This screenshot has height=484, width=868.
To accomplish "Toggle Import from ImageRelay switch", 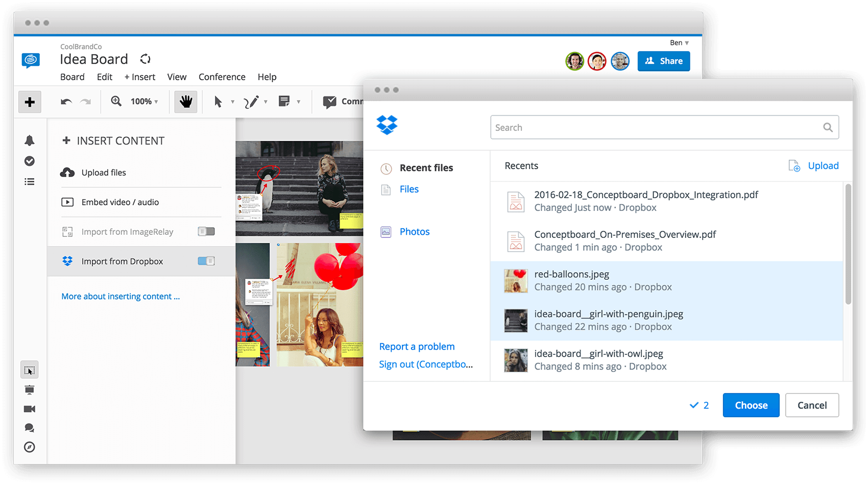I will (206, 232).
